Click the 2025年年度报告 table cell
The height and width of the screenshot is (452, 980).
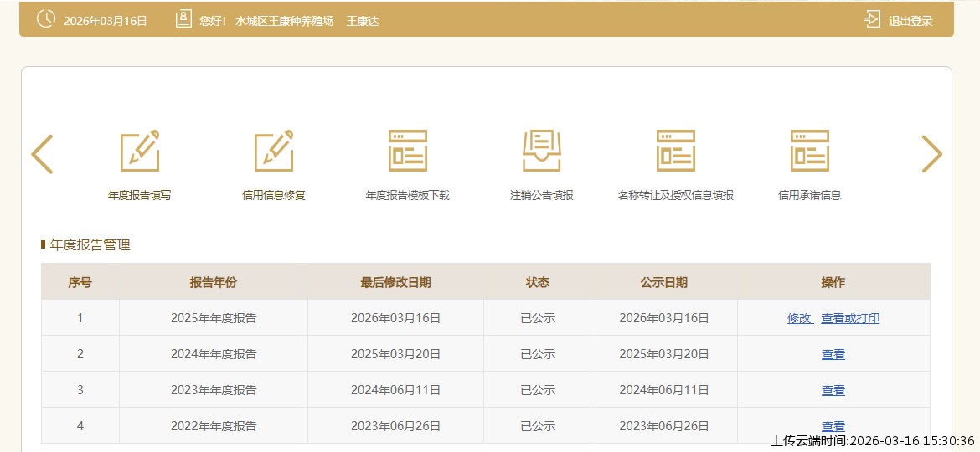click(x=214, y=318)
